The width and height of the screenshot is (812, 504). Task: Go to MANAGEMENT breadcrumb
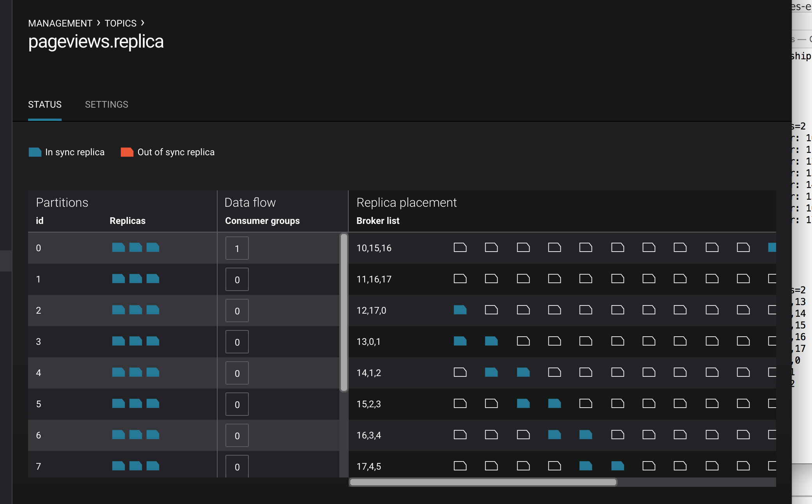pos(60,23)
